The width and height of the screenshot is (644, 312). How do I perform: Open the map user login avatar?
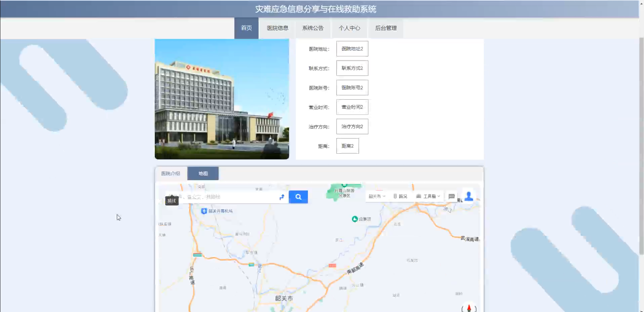[x=469, y=196]
